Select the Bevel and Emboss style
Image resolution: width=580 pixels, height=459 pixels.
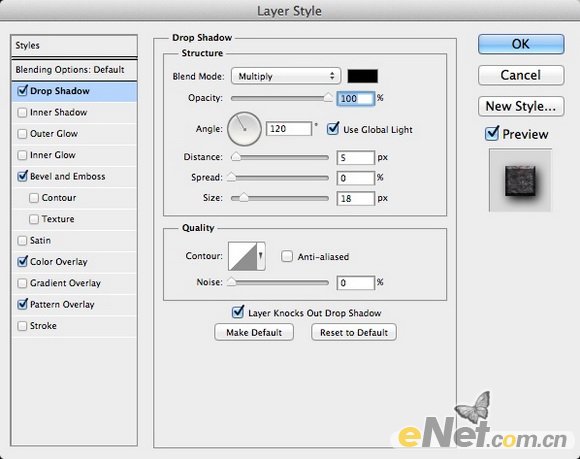[x=67, y=176]
